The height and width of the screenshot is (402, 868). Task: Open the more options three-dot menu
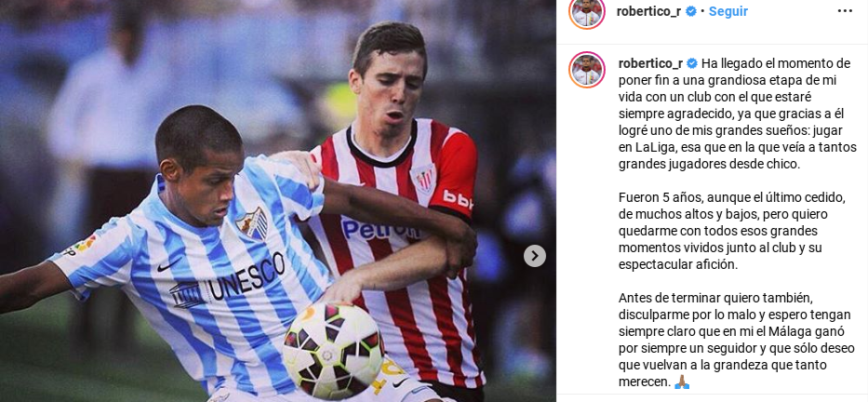[x=845, y=11]
